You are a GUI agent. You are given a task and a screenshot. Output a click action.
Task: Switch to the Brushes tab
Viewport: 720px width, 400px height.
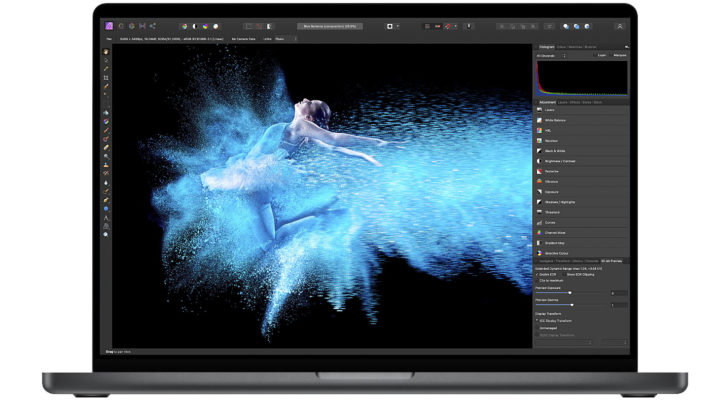pos(591,47)
